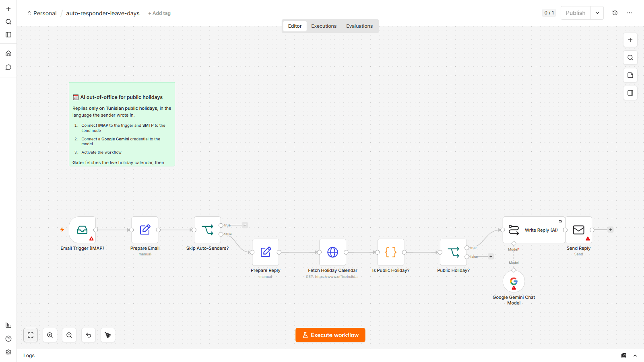Open the workflow more options menu

pos(630,13)
